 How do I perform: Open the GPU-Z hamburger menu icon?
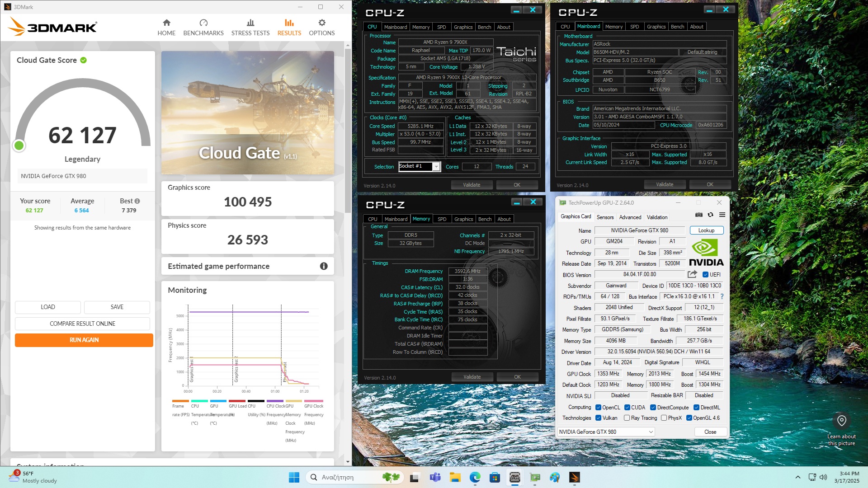pyautogui.click(x=722, y=215)
